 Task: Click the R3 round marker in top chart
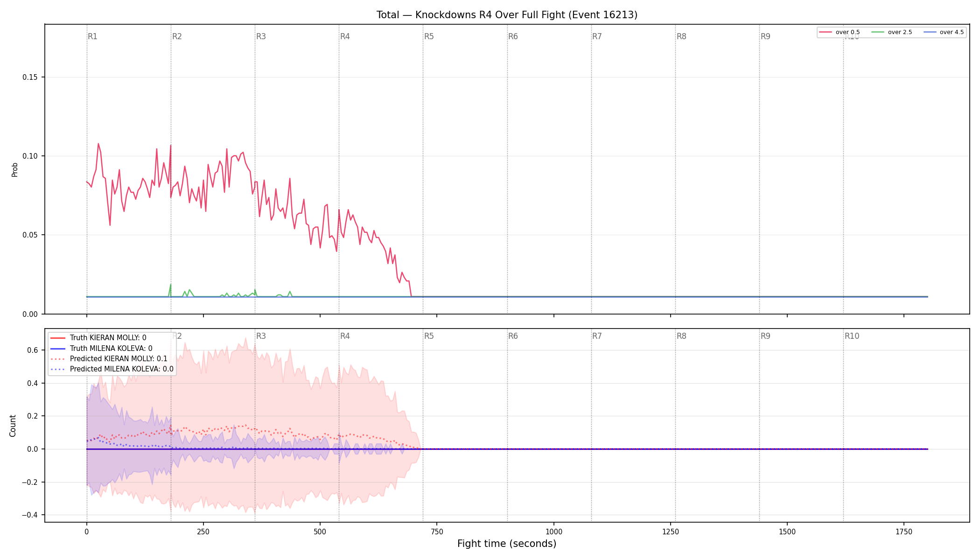261,36
